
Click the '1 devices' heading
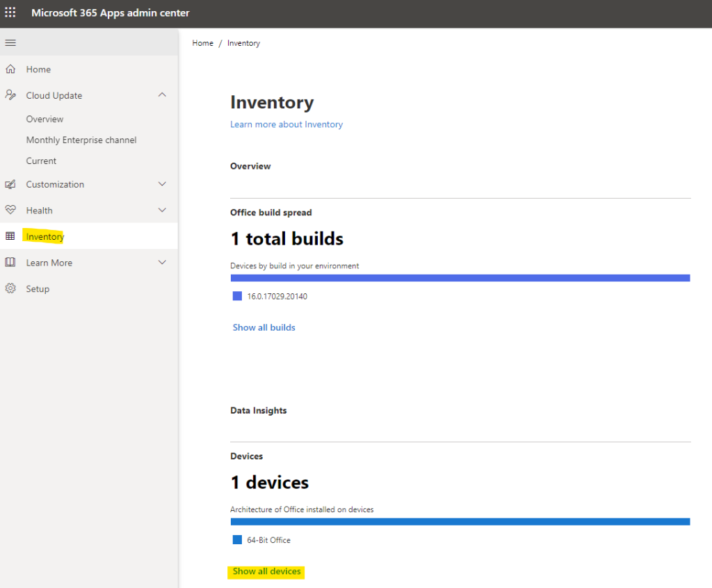point(270,482)
